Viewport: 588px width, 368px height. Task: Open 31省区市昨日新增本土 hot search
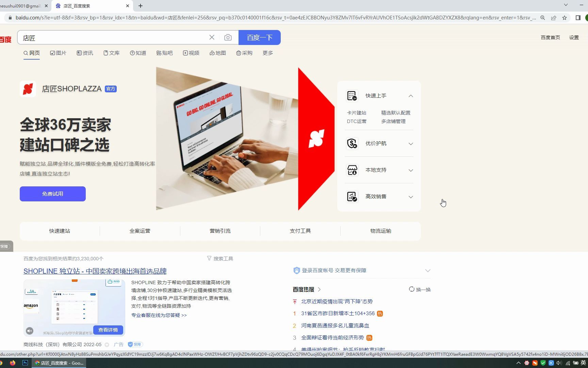coord(338,313)
